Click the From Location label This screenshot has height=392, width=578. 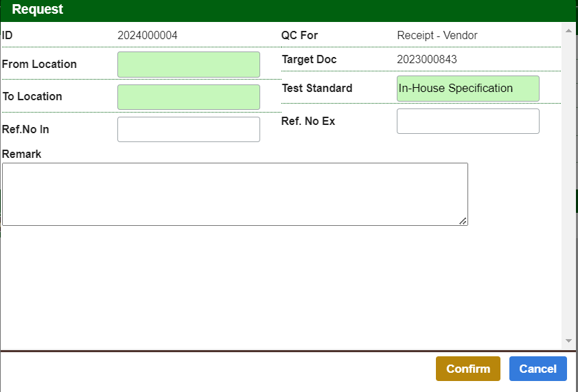tap(39, 65)
